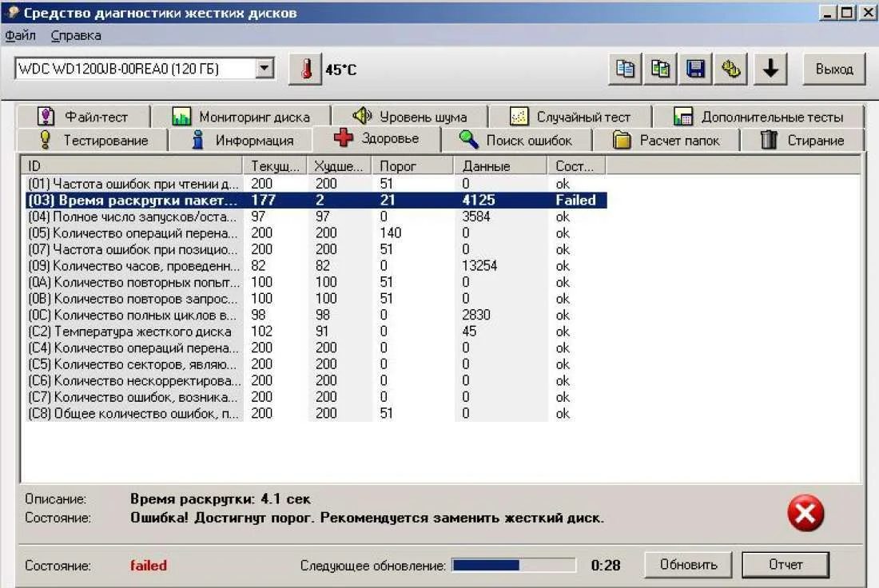Sort by the Порог column header
Viewport: 879px width, 588px height.
pyautogui.click(x=412, y=166)
